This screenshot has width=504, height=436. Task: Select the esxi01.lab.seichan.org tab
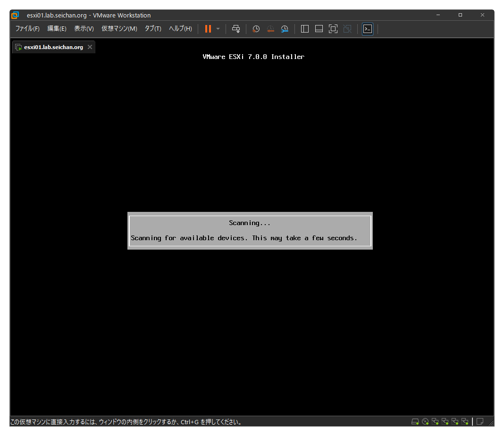pyautogui.click(x=53, y=47)
